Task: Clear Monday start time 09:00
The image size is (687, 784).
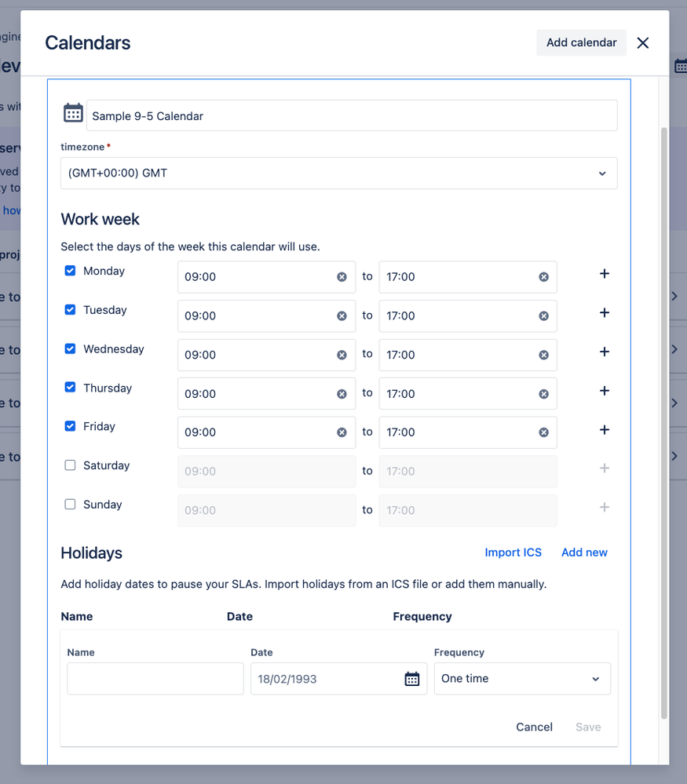Action: coord(342,277)
